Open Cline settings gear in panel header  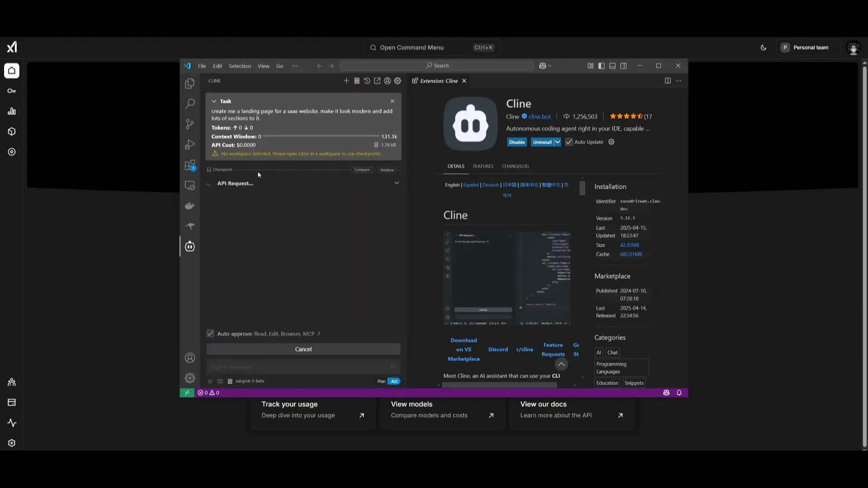coord(398,81)
